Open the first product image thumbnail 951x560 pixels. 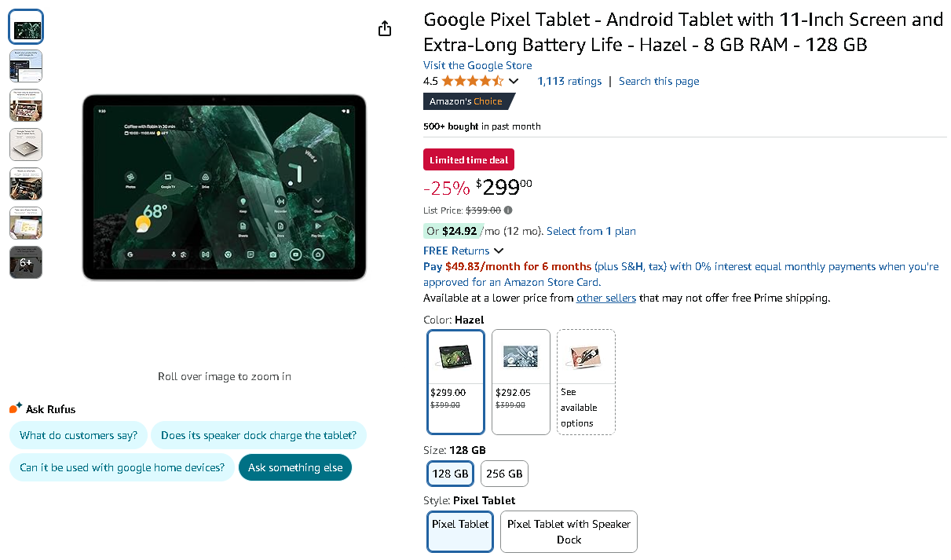(26, 26)
